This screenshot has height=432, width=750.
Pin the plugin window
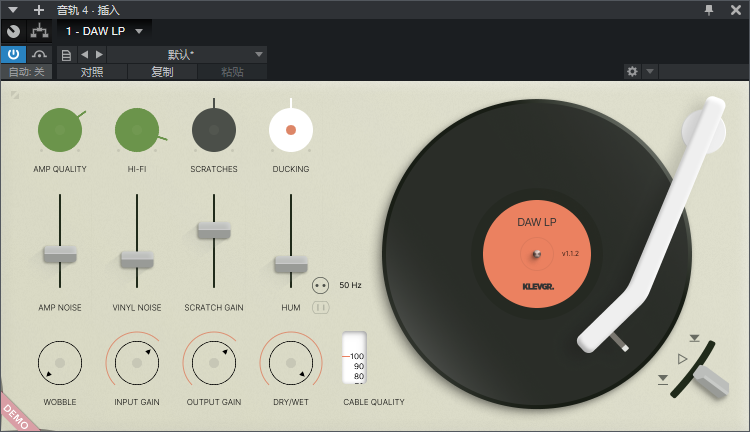709,10
